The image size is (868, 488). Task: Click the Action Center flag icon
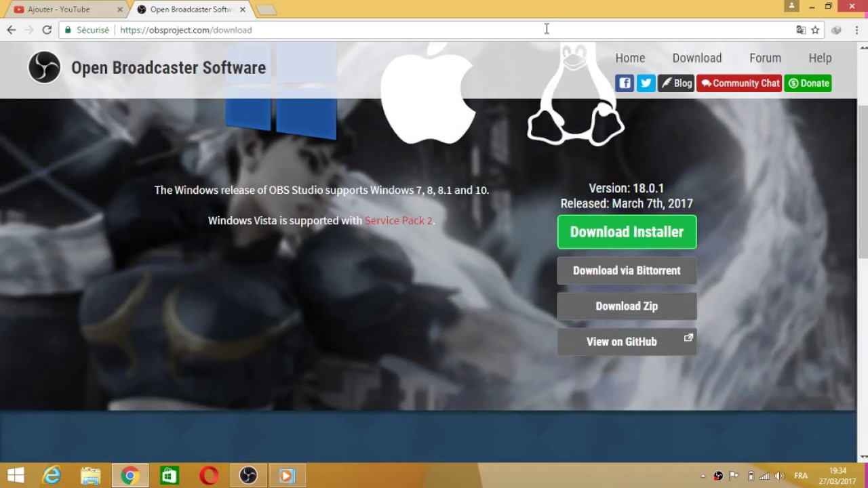pos(734,476)
